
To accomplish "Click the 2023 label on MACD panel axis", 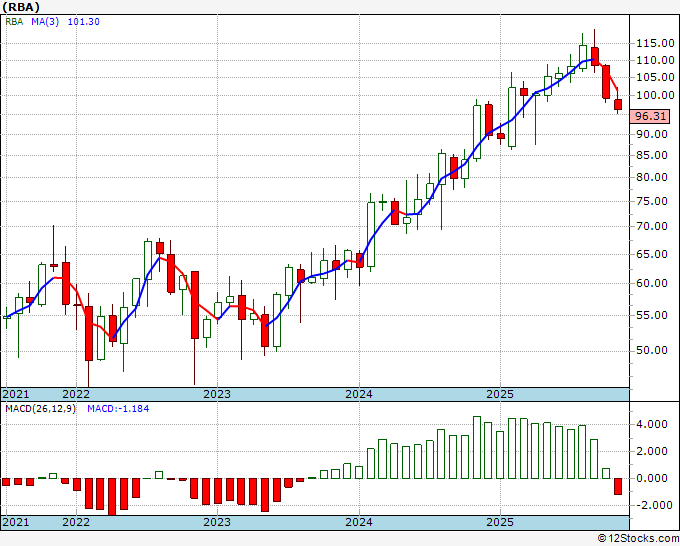I will [x=217, y=522].
